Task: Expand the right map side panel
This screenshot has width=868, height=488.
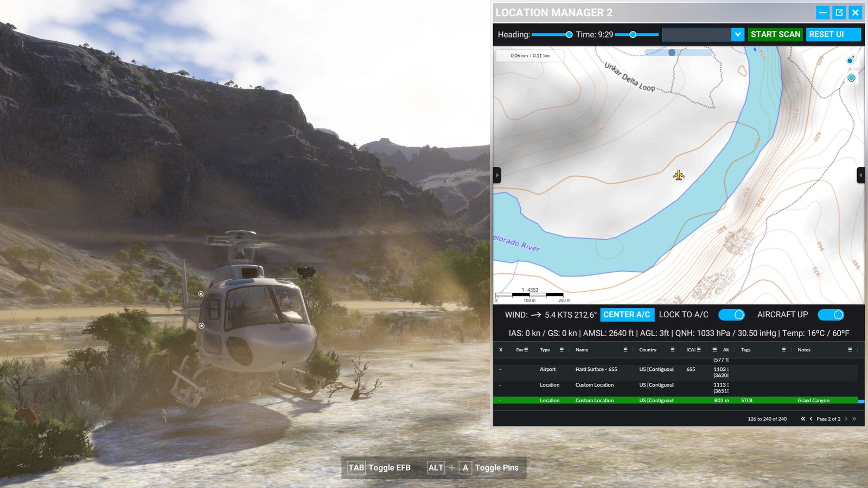Action: 860,175
